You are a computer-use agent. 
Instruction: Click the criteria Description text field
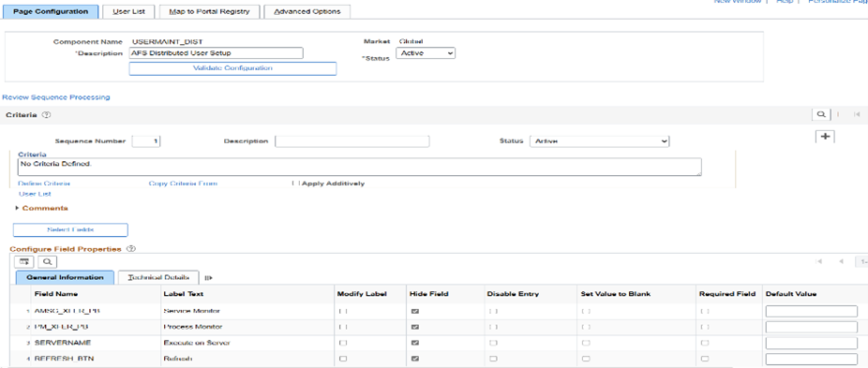click(352, 141)
